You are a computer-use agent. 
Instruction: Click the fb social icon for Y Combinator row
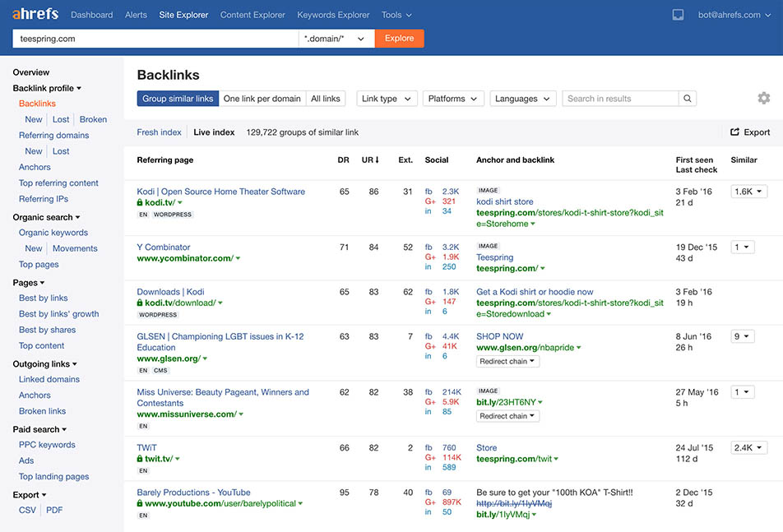[x=429, y=245]
